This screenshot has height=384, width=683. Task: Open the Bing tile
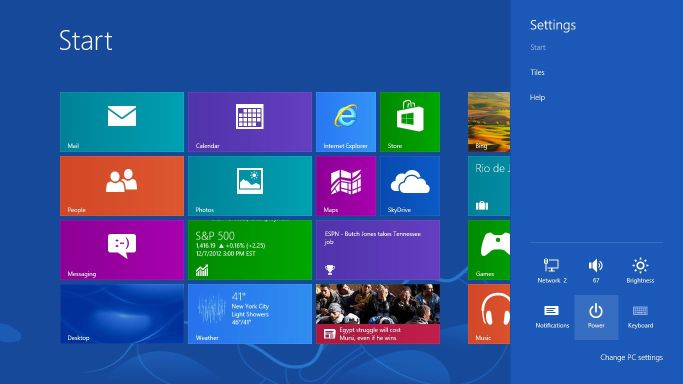click(x=489, y=122)
